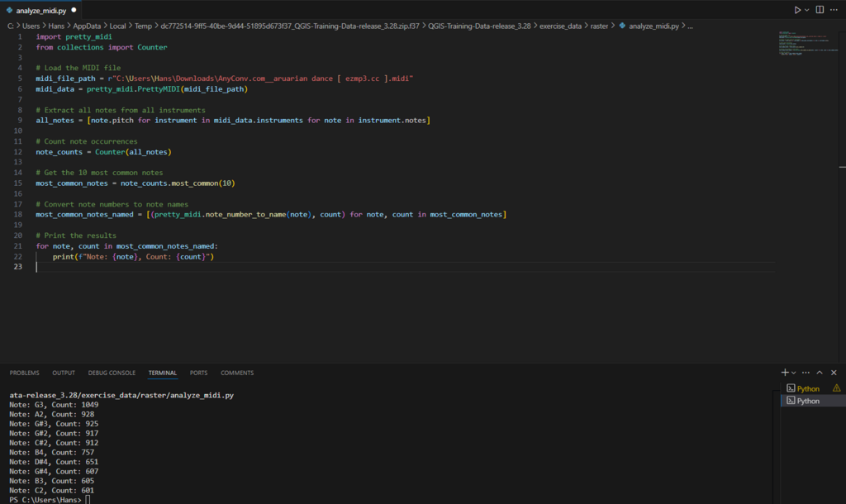Switch to DEBUG CONSOLE tab

112,373
